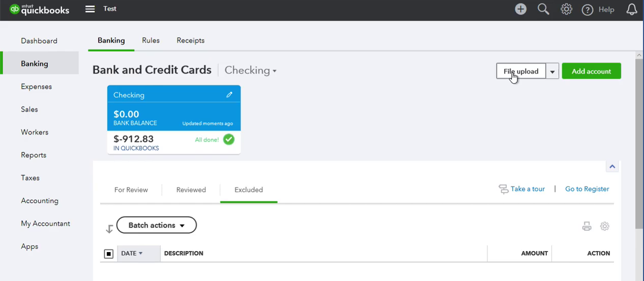The image size is (644, 281).
Task: Switch to the Receipts tab
Action: click(190, 40)
